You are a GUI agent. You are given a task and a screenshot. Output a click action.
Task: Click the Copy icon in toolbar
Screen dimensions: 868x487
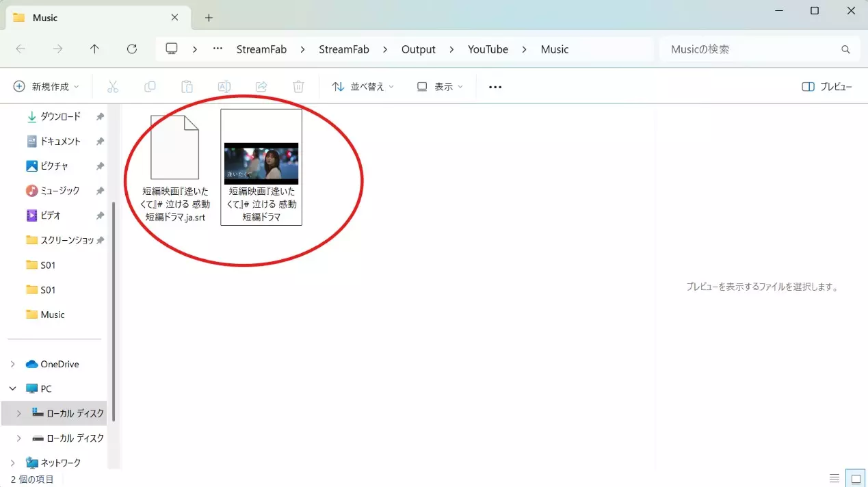(150, 87)
